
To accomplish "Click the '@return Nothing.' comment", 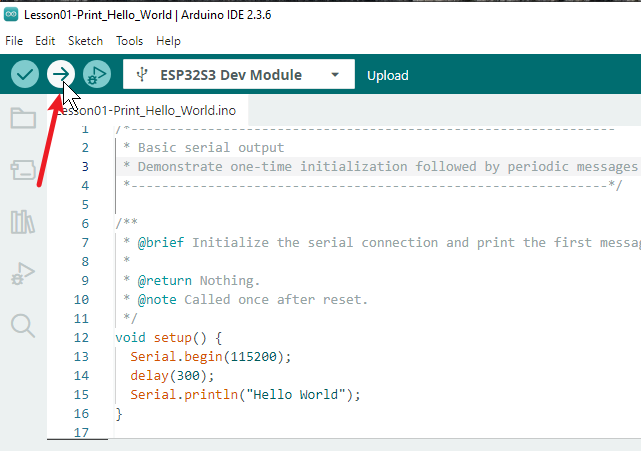I will tap(191, 281).
